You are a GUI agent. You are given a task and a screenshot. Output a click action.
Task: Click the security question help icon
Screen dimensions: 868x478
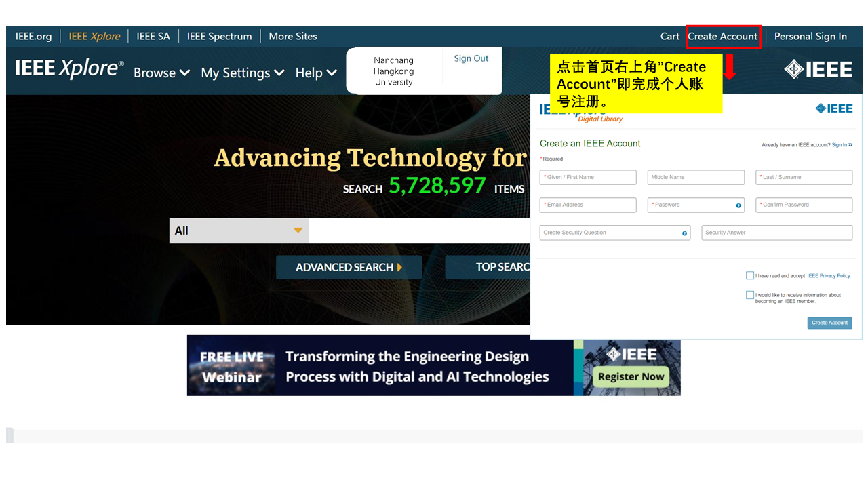click(684, 233)
